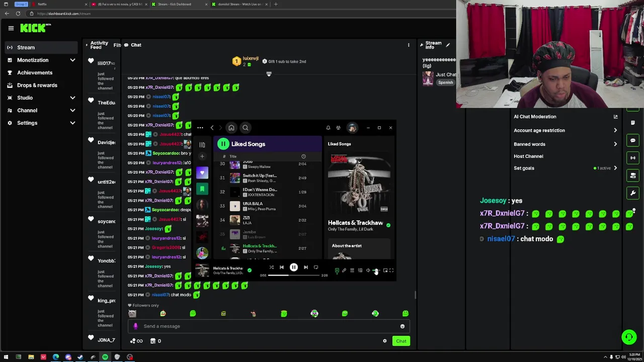
Task: Toggle Now Playing view in Spotify
Action: (337, 270)
